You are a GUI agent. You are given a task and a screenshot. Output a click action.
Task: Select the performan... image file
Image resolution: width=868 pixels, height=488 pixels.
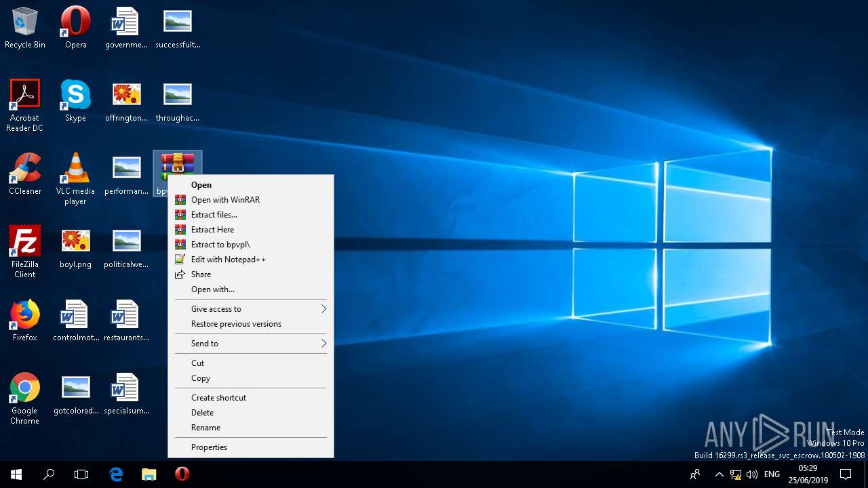coord(126,174)
